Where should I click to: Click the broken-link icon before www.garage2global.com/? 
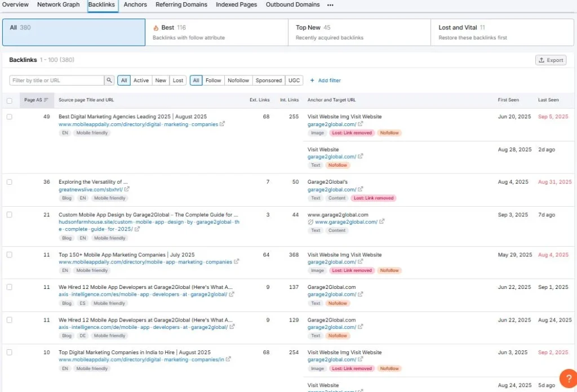point(310,222)
